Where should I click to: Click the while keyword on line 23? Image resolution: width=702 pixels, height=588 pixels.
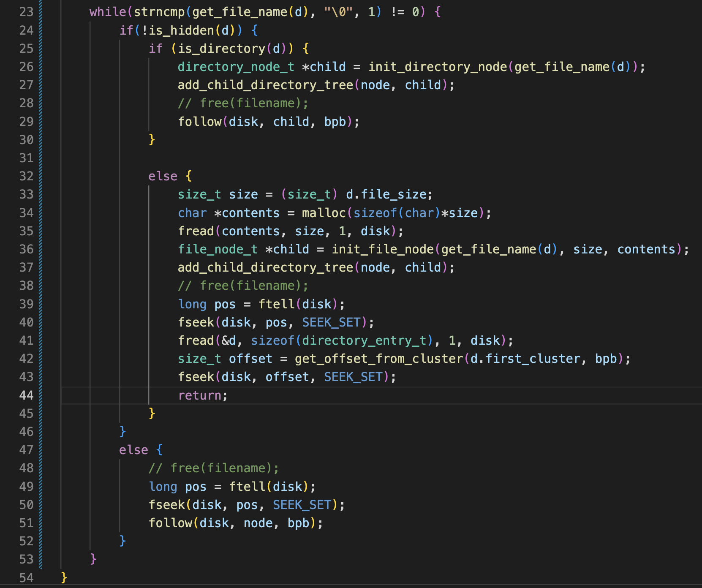[108, 12]
